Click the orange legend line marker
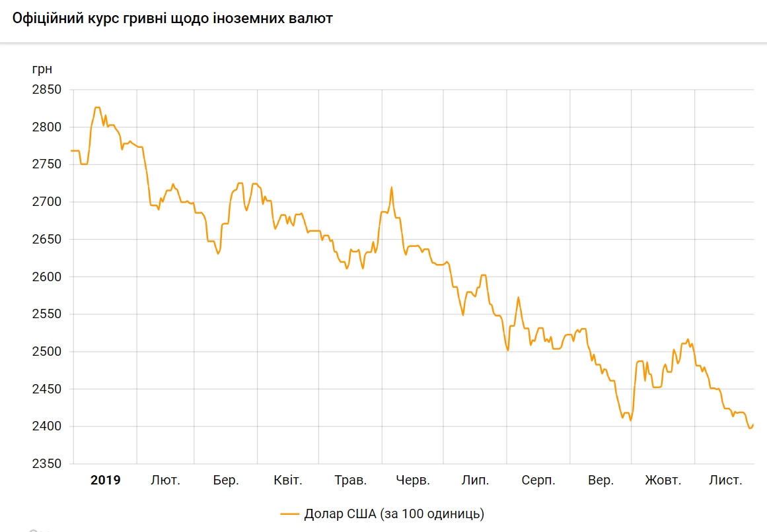The image size is (767, 532). [290, 514]
